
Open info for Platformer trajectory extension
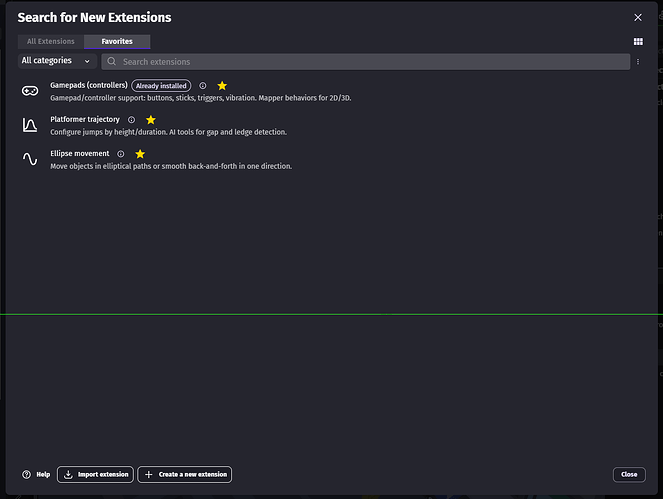(x=131, y=120)
